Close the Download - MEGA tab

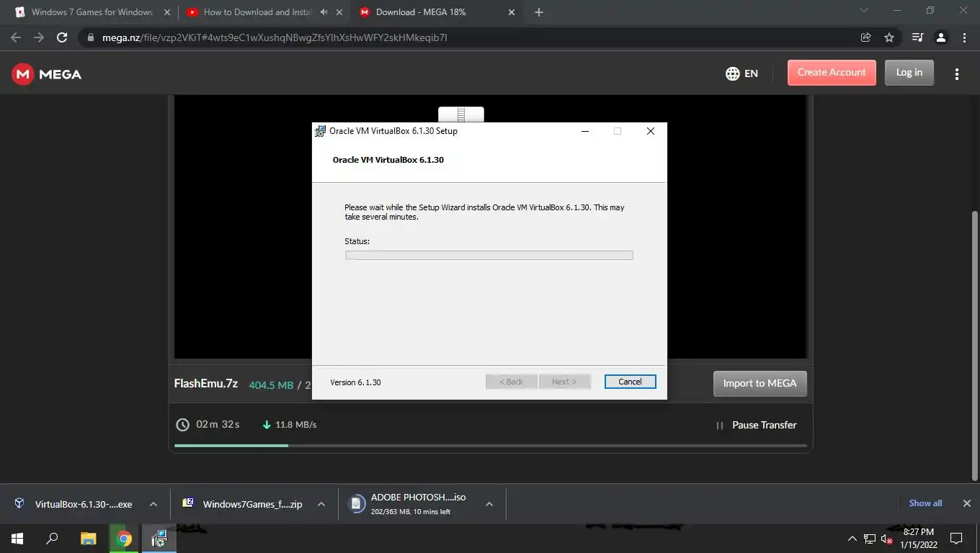512,12
